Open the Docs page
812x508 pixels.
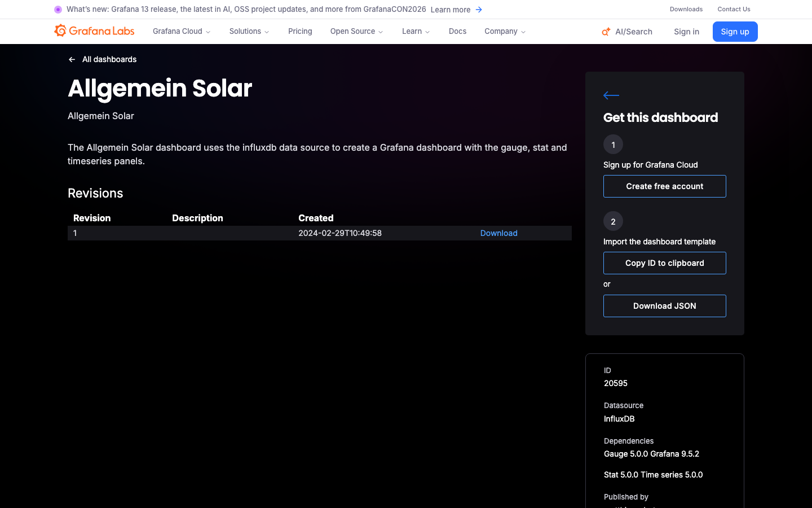point(457,32)
